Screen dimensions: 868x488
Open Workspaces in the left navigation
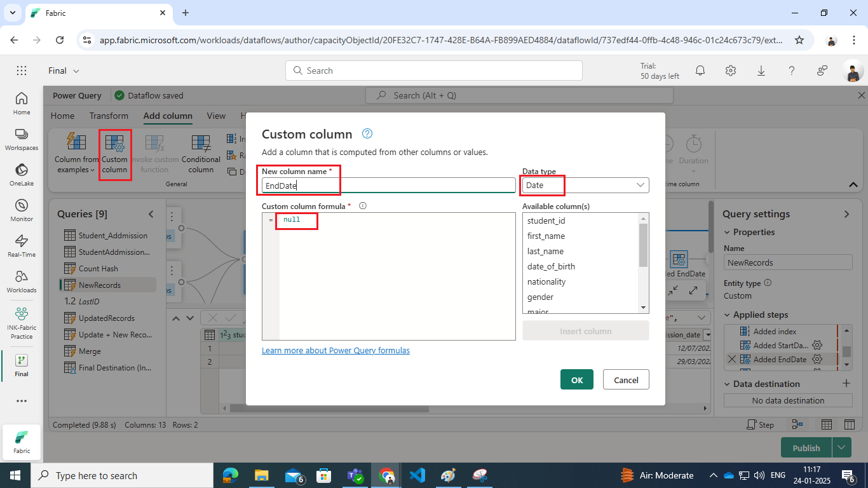click(x=22, y=139)
